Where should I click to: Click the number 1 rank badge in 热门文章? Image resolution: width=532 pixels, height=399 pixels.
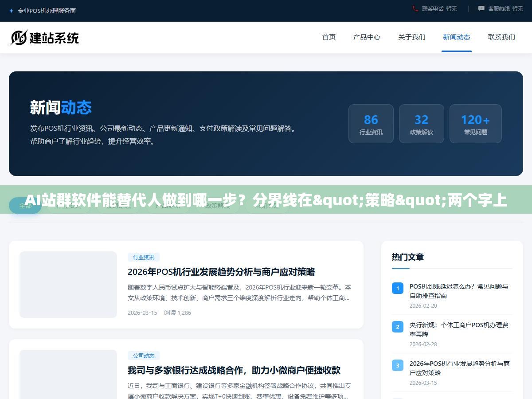click(398, 288)
